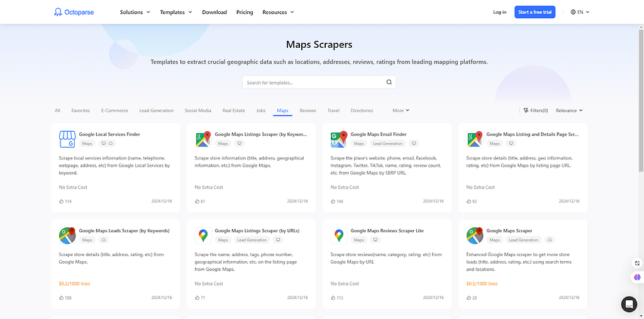Expand the More categories dropdown
The width and height of the screenshot is (644, 319).
coord(401,111)
